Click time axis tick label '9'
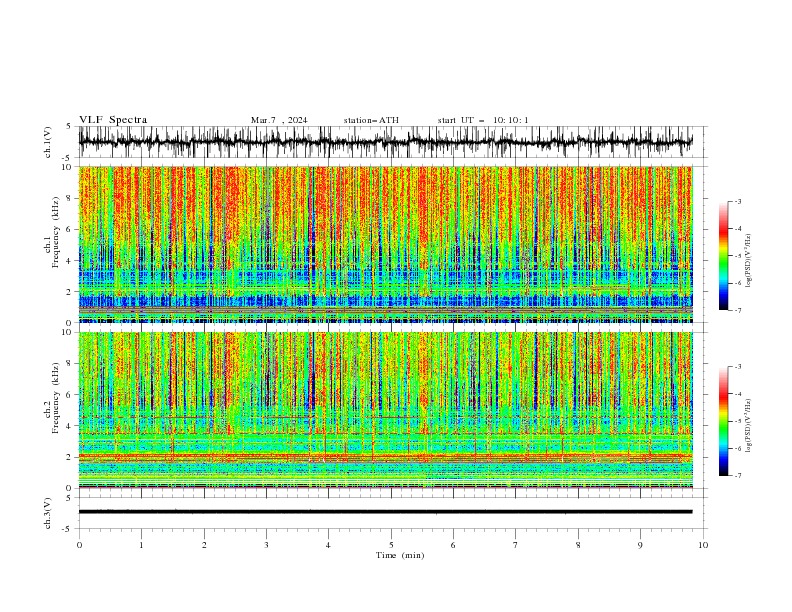The image size is (792, 612). pos(640,545)
